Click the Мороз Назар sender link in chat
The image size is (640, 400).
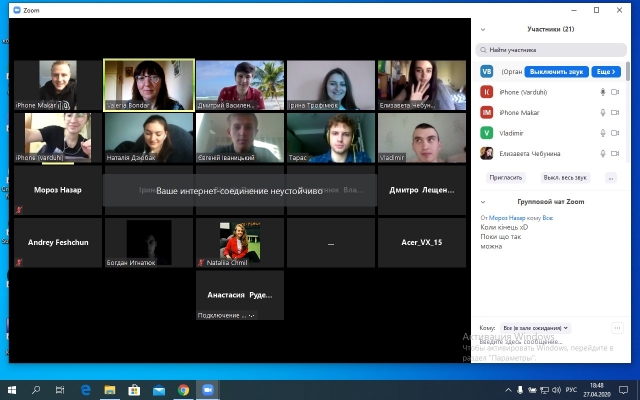(507, 218)
